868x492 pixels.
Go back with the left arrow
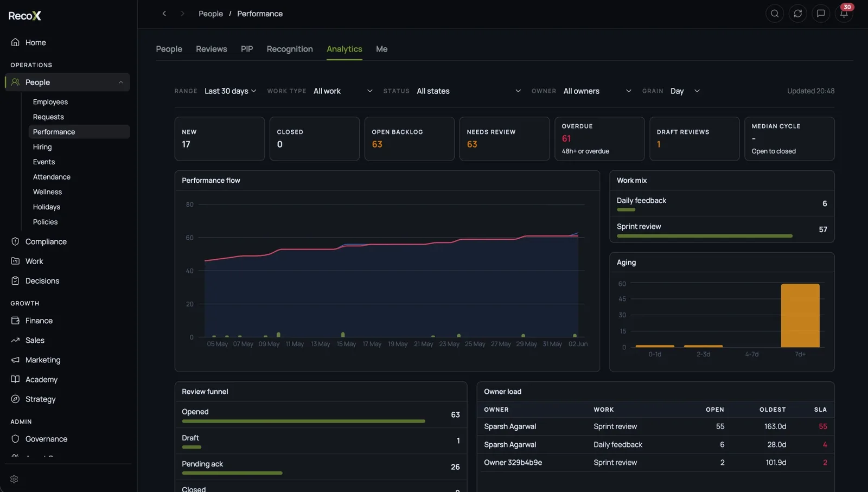coord(164,14)
